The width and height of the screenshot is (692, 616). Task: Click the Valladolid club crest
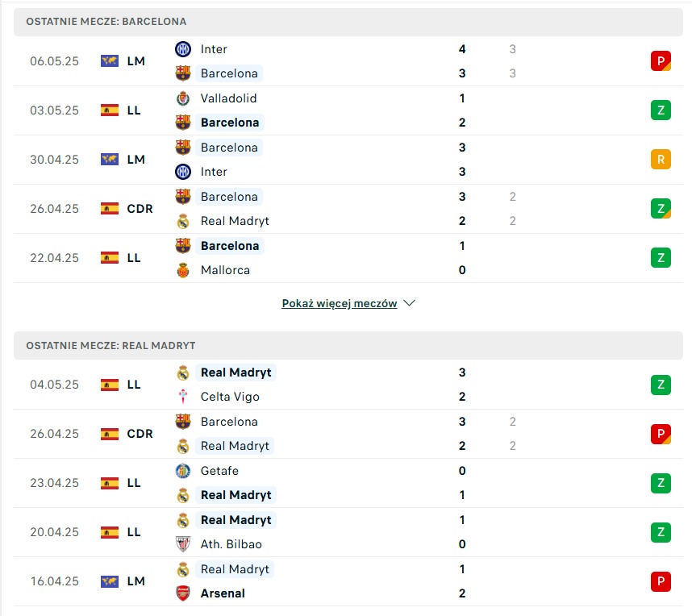[x=183, y=98]
